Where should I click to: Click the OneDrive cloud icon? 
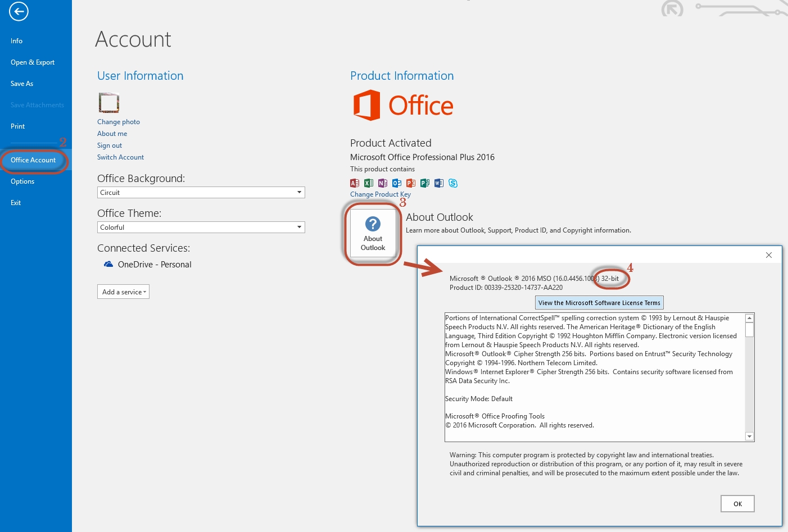click(x=108, y=264)
